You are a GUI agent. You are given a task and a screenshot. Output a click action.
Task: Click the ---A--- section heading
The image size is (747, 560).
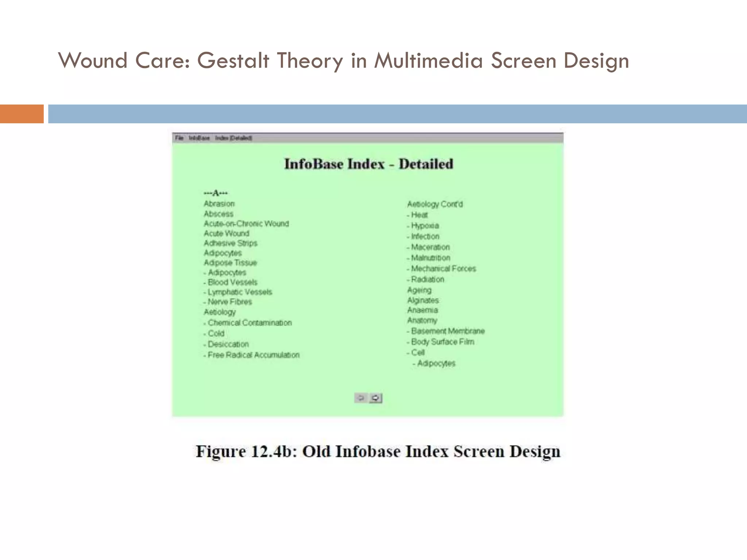click(x=216, y=193)
